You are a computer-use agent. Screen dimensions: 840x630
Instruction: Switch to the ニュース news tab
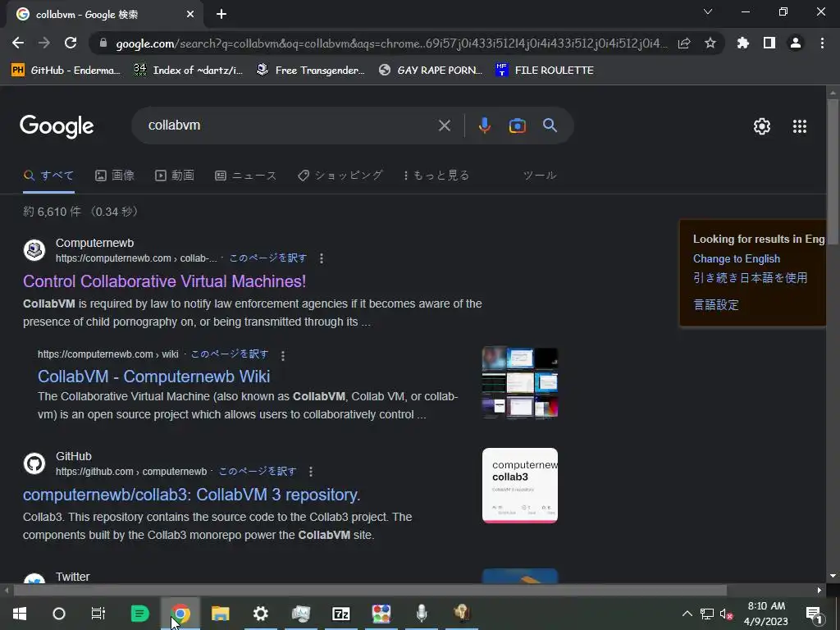pos(246,176)
